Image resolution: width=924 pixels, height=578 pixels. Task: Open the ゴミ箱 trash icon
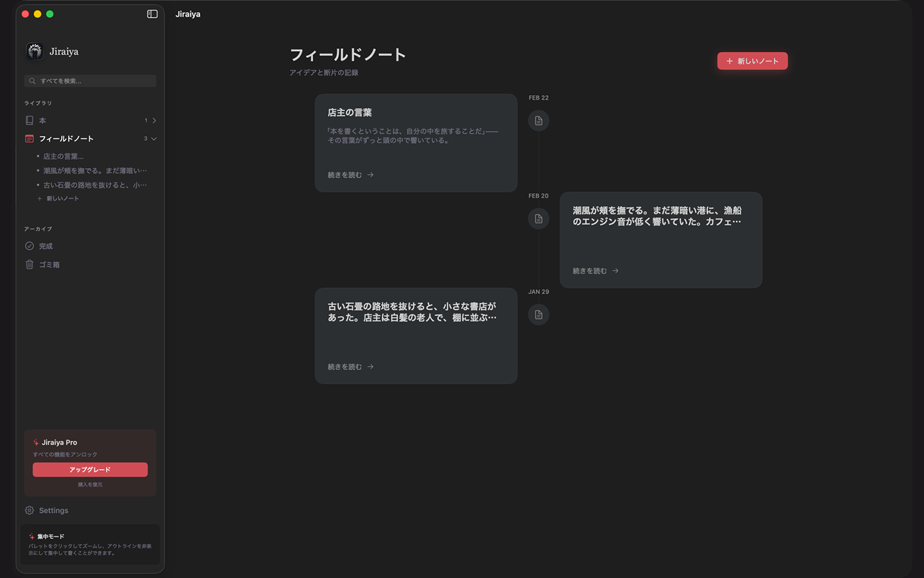point(30,265)
